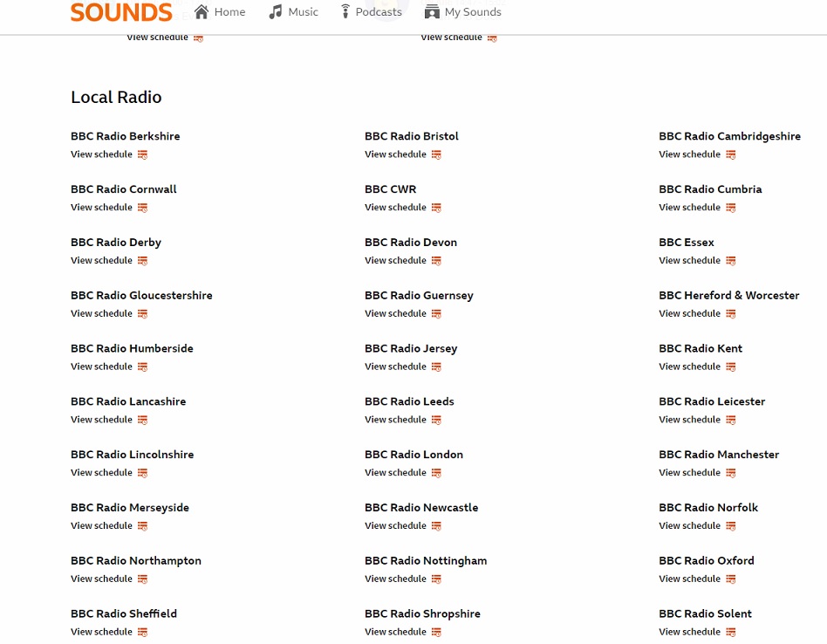Click schedule icon under BBC Radio Manchester
827x644 pixels.
730,473
